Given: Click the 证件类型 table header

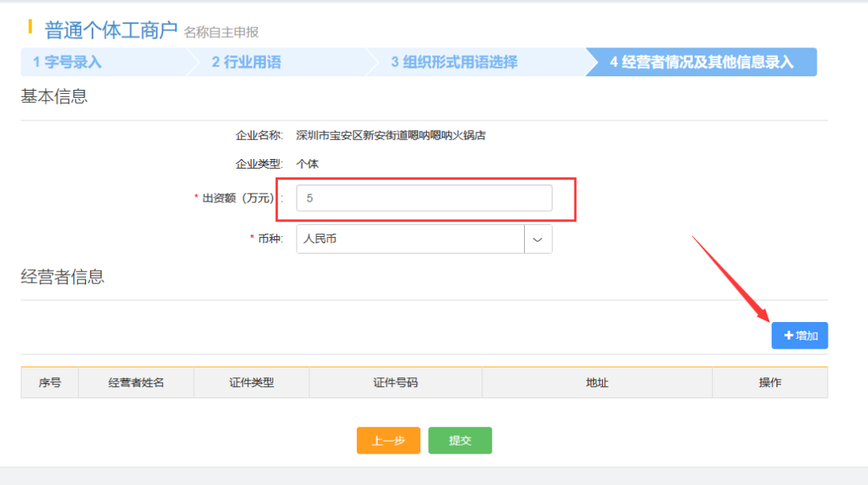Looking at the screenshot, I should point(251,383).
